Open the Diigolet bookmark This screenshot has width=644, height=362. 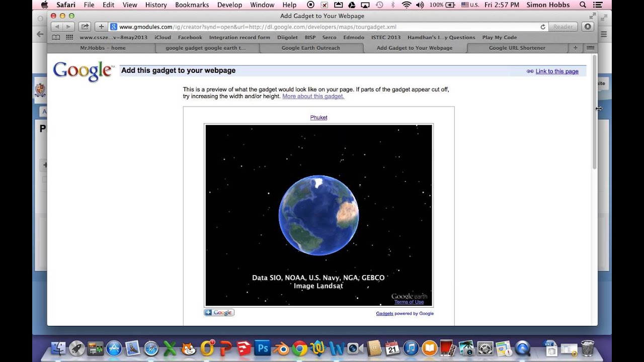click(287, 37)
